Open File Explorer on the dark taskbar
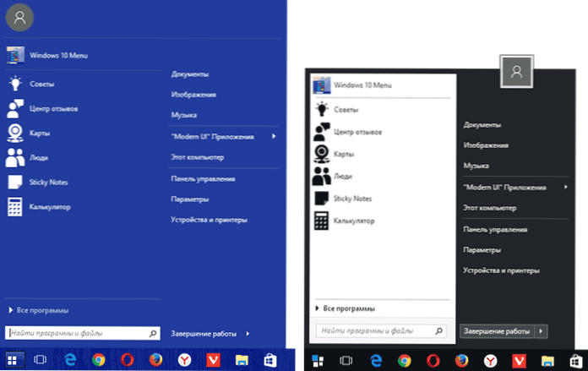 tap(548, 361)
